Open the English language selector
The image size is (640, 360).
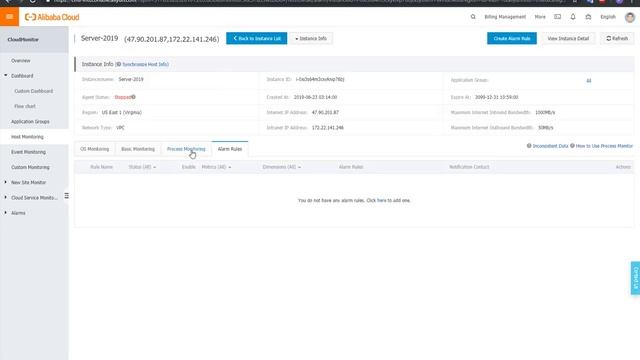(x=608, y=17)
